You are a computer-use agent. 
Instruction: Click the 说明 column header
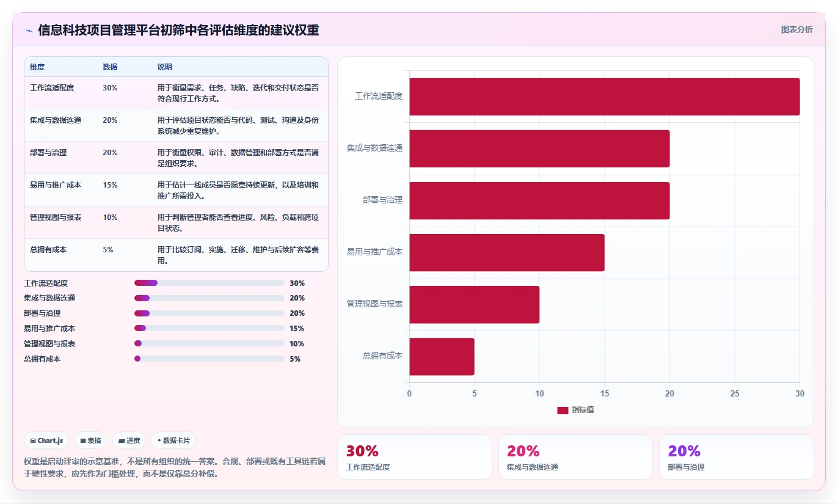[x=165, y=67]
